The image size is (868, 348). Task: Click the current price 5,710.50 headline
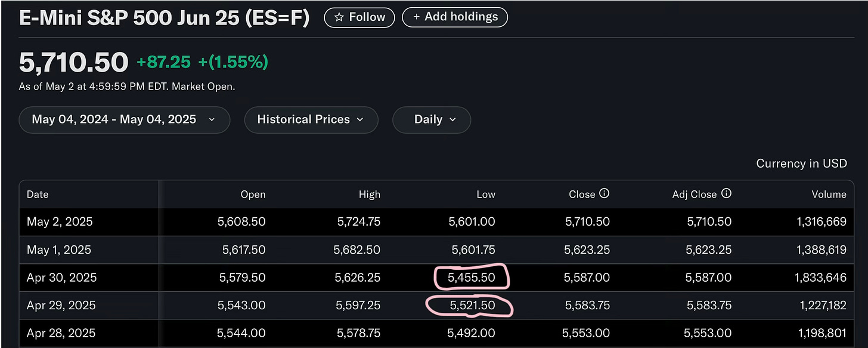click(x=73, y=62)
